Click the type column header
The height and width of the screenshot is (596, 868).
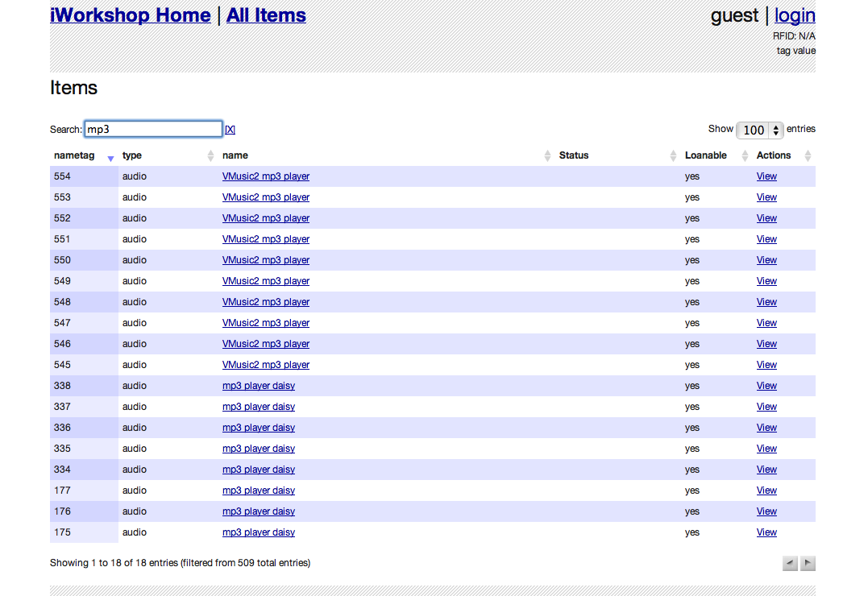click(x=131, y=155)
